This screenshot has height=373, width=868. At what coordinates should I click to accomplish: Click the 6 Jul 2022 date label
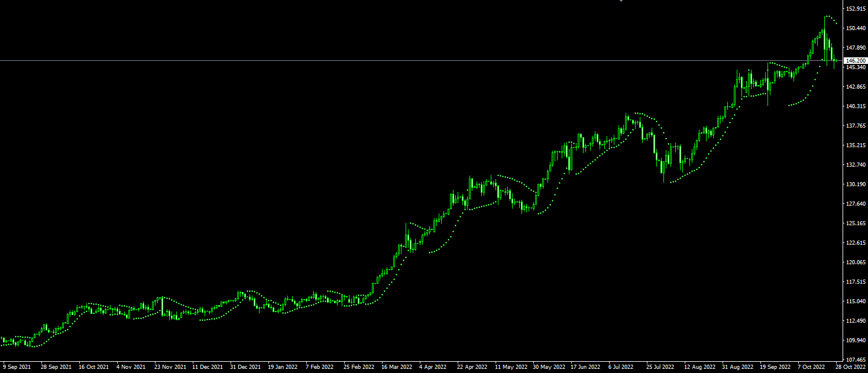(x=621, y=367)
